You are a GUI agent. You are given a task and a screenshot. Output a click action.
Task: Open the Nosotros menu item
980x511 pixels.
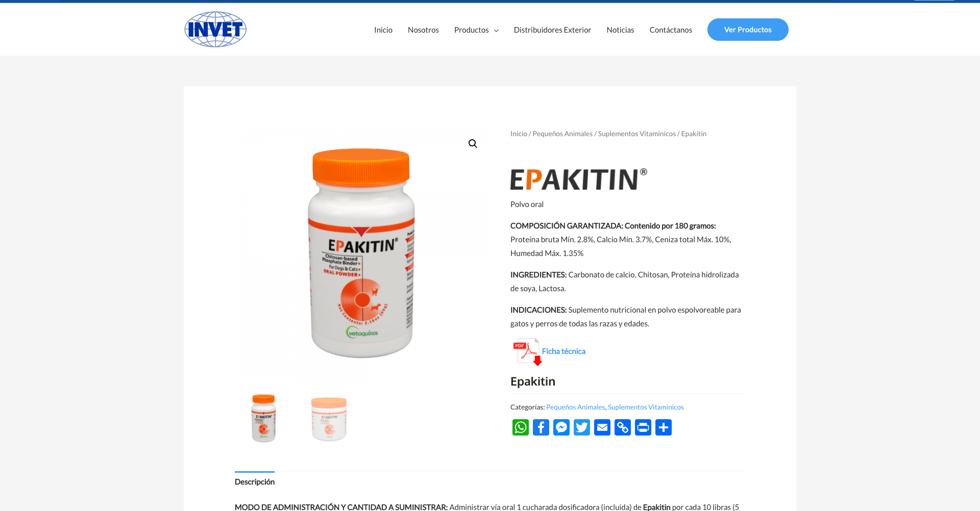click(423, 30)
